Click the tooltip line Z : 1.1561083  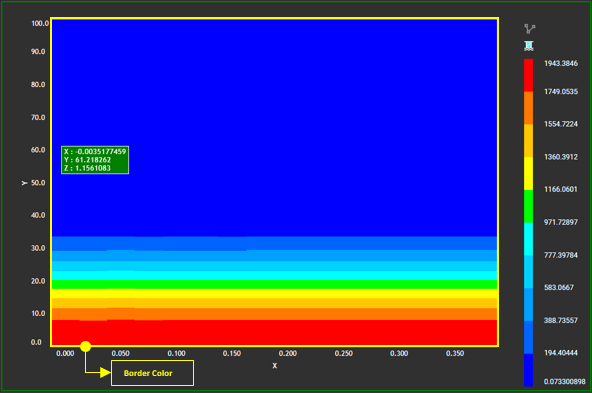click(x=87, y=168)
